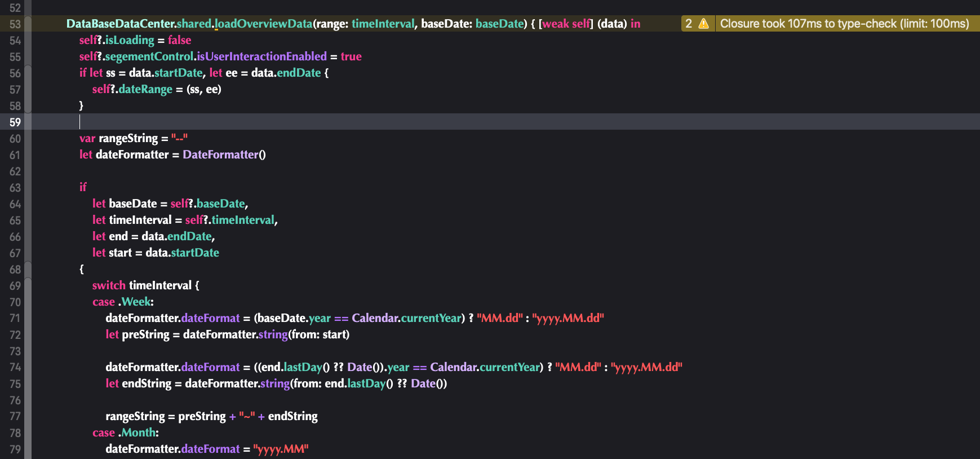Image resolution: width=980 pixels, height=459 pixels.
Task: Click the rangeString variable declaration on line 60
Action: pyautogui.click(x=128, y=139)
